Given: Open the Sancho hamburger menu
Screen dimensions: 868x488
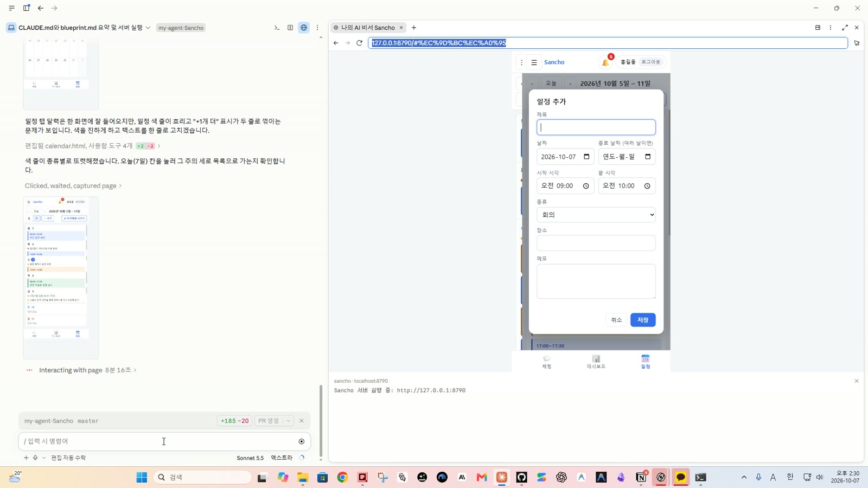Looking at the screenshot, I should click(534, 62).
